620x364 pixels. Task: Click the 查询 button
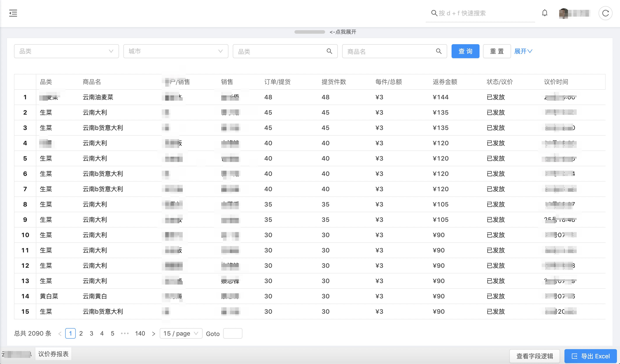(x=465, y=51)
